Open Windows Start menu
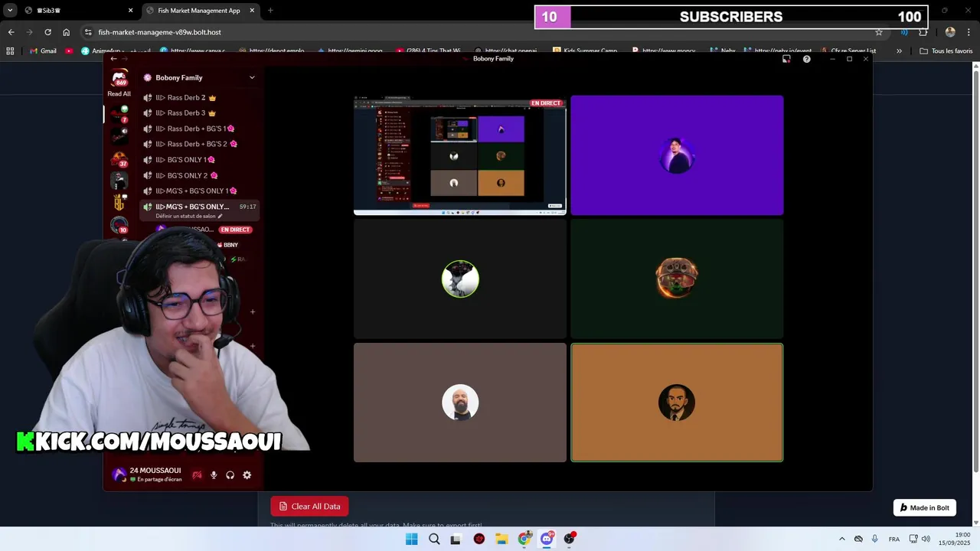Screen dimensions: 980x551 tap(411, 539)
